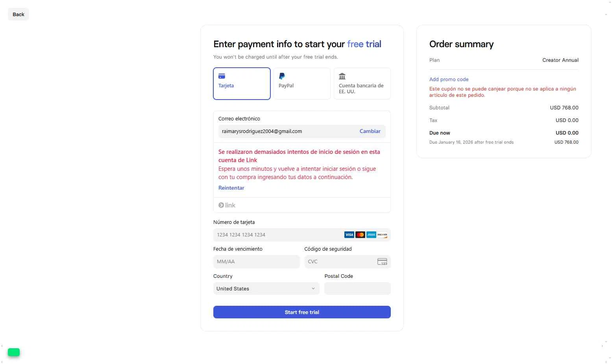Open the Country dropdown

pos(266,289)
